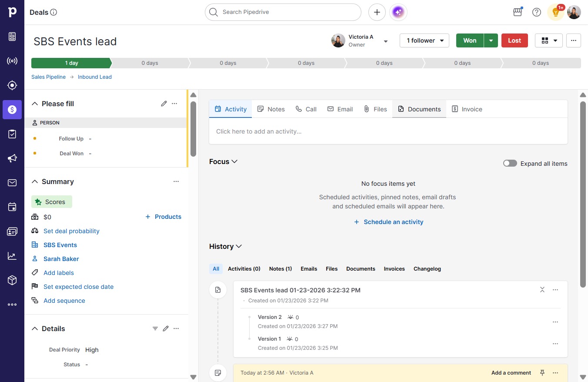The width and height of the screenshot is (588, 382).
Task: Open the deal more actions ellipsis button
Action: click(574, 40)
